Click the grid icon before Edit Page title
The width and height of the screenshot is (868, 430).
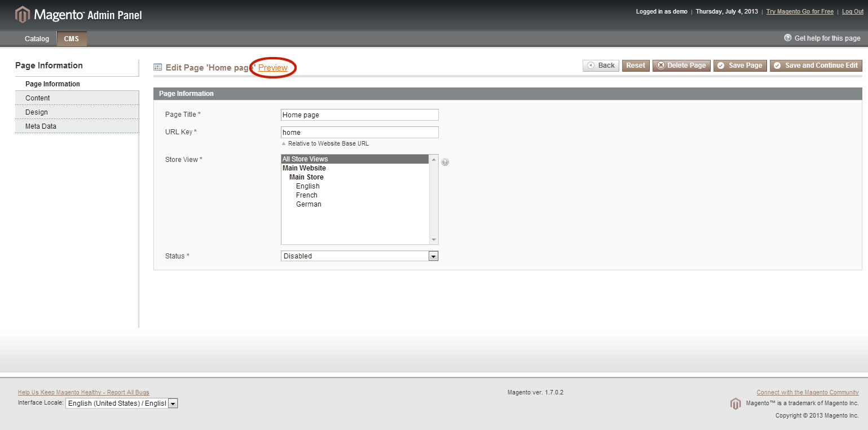point(158,67)
